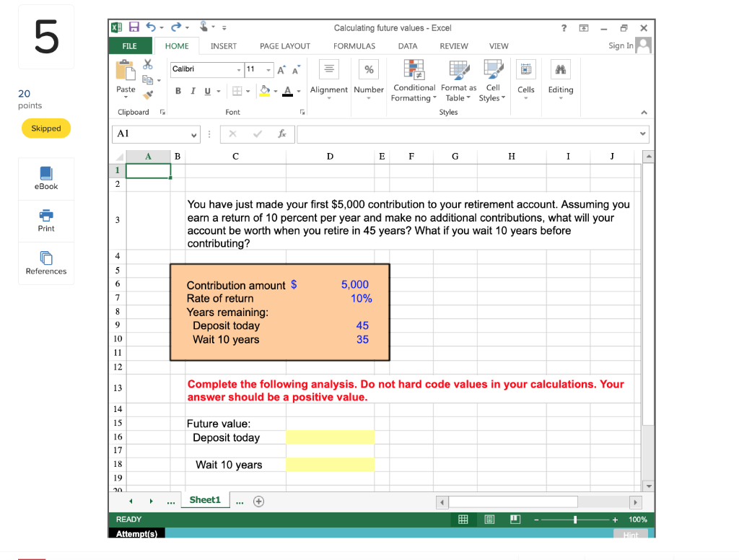
Task: Expand the Name Box dropdown
Action: [193, 135]
